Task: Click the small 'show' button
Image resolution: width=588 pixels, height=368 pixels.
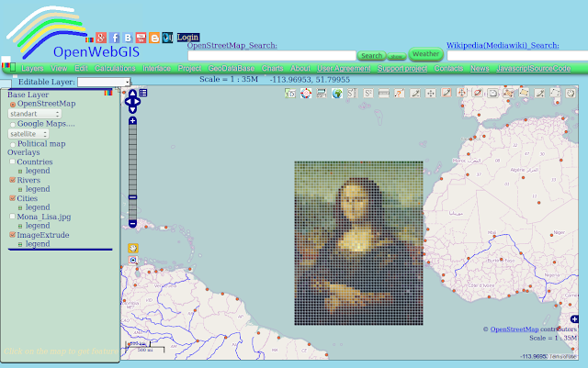Action: [x=396, y=57]
